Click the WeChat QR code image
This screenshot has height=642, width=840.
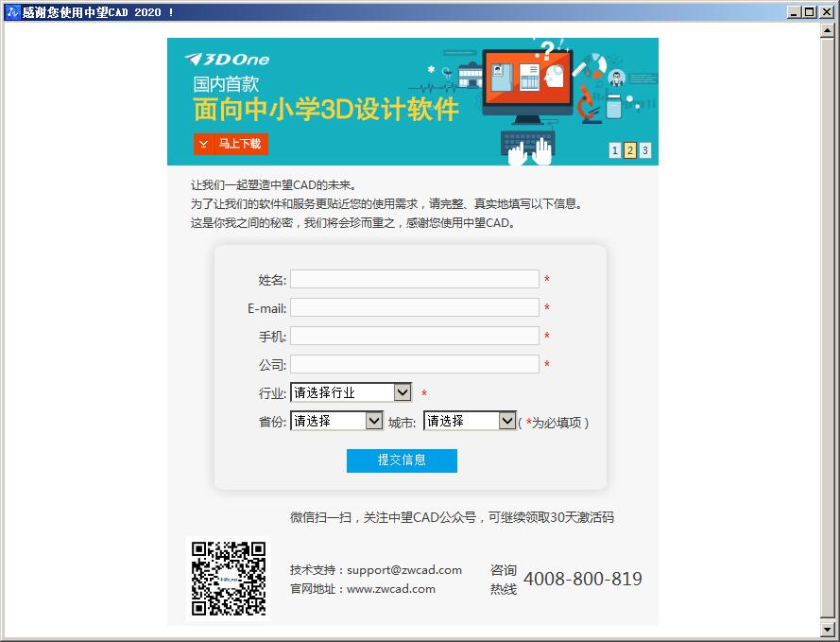point(229,579)
